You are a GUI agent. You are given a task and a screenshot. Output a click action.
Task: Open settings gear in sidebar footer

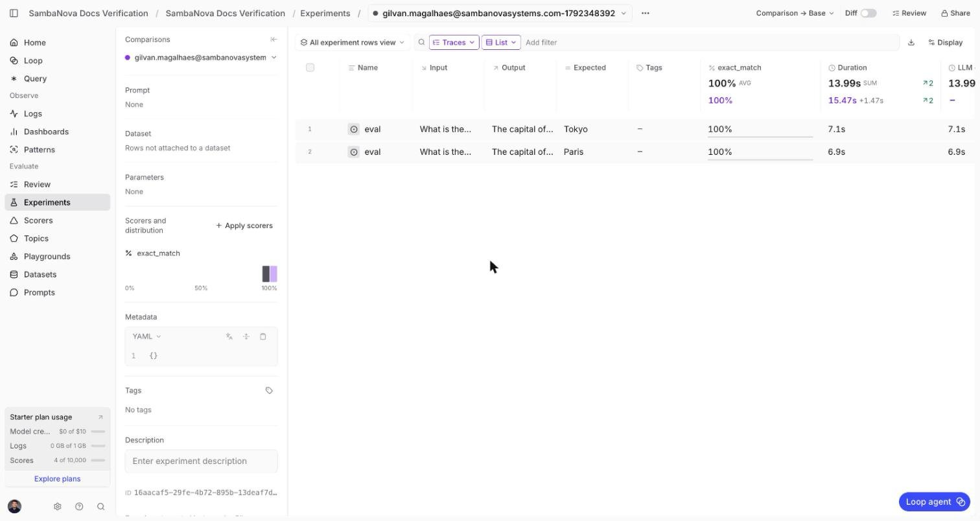tap(57, 506)
